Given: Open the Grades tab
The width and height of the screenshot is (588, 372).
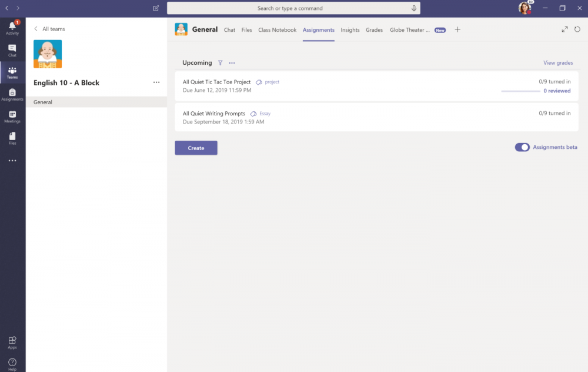Looking at the screenshot, I should coord(375,29).
